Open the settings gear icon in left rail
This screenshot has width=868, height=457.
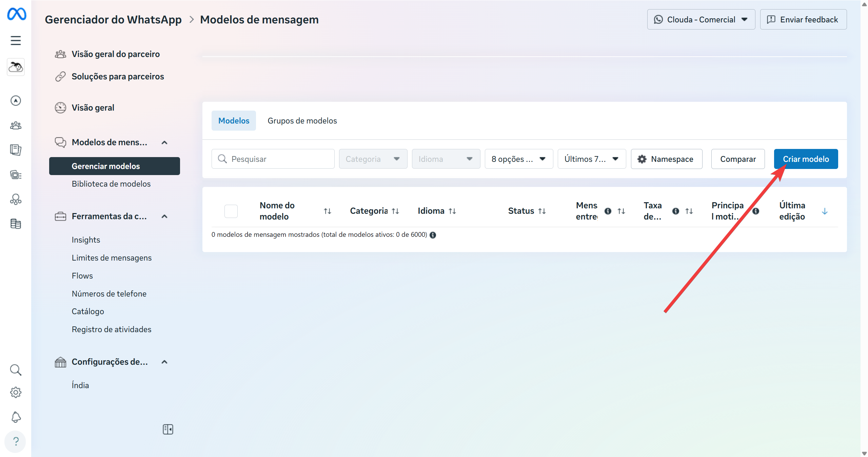(x=16, y=393)
